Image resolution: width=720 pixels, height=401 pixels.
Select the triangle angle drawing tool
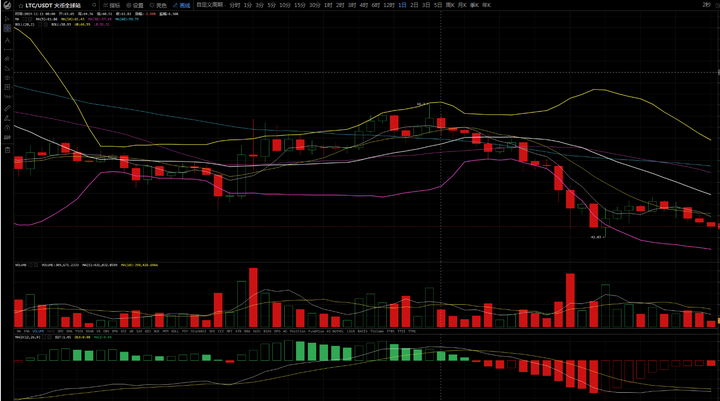(7, 68)
